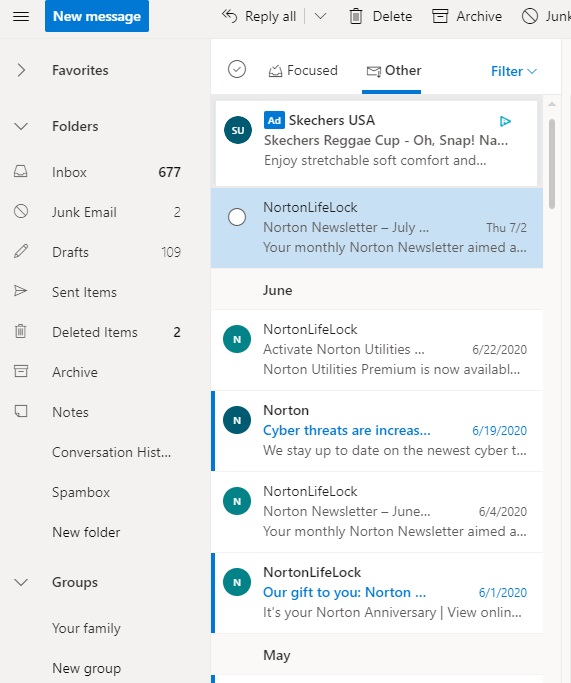This screenshot has height=683, width=571.
Task: Click N avatar of Activate Norton Utilities email
Action: (237, 339)
